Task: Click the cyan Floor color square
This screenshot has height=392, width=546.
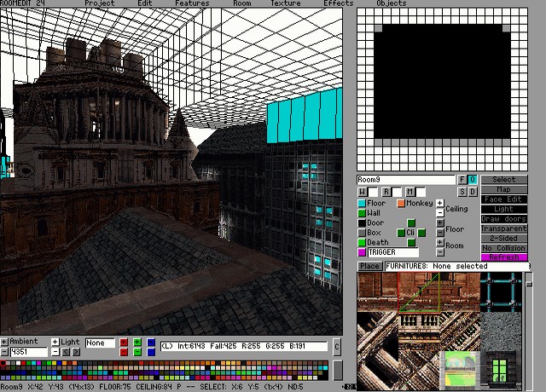Action: [362, 204]
